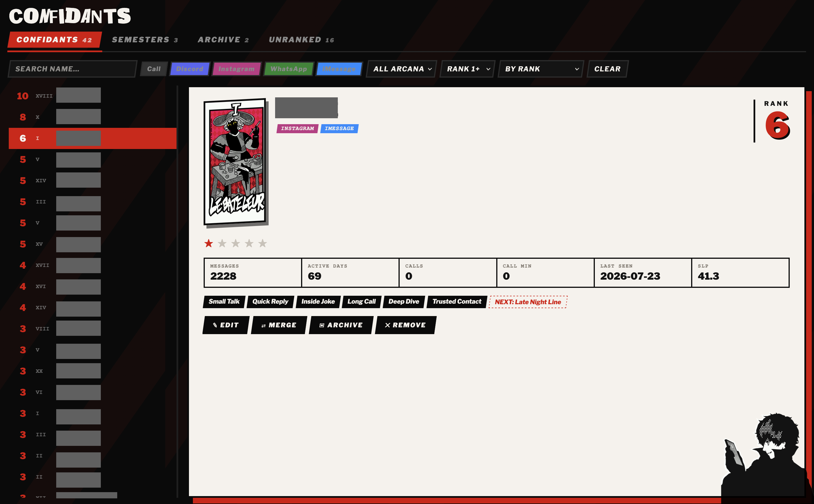Viewport: 814px width, 504px height.
Task: Click the iMessage tag on the profile
Action: click(339, 128)
